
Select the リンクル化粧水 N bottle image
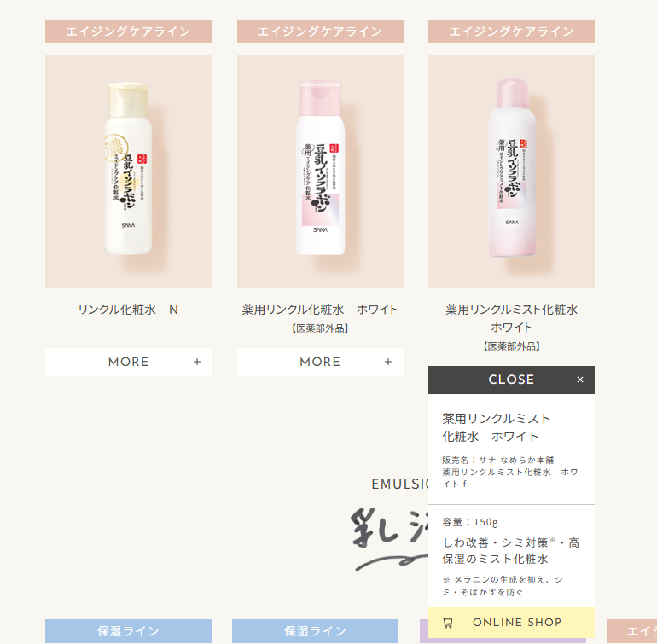[x=128, y=171]
